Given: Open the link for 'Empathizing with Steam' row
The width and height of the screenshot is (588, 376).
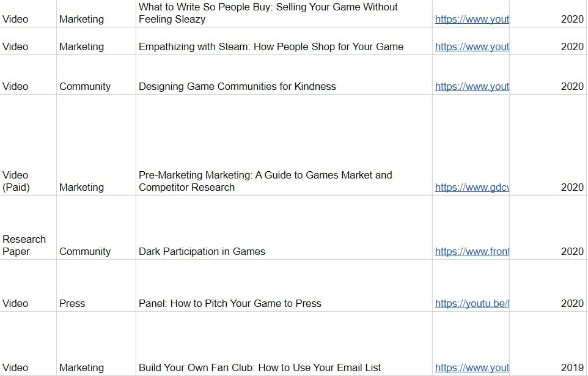Looking at the screenshot, I should tap(472, 46).
